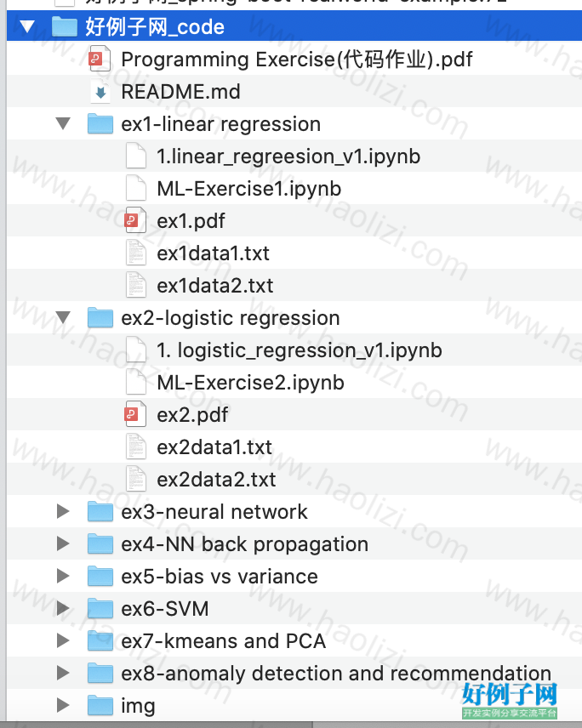
Task: Expand the img folder
Action: (x=63, y=706)
